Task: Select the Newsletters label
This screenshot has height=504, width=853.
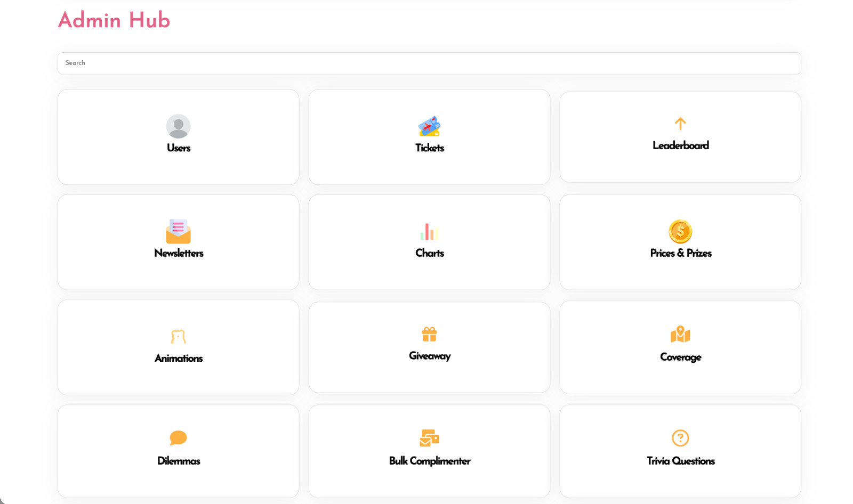Action: click(x=179, y=253)
